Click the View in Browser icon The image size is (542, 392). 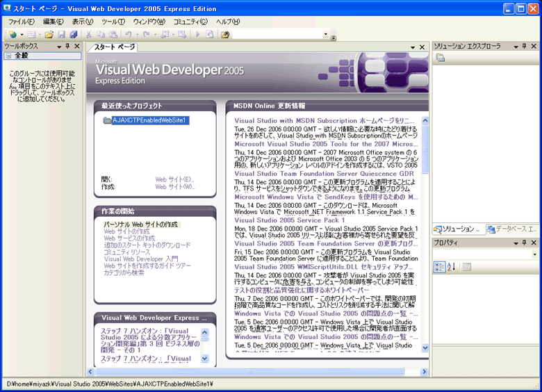coord(209,34)
